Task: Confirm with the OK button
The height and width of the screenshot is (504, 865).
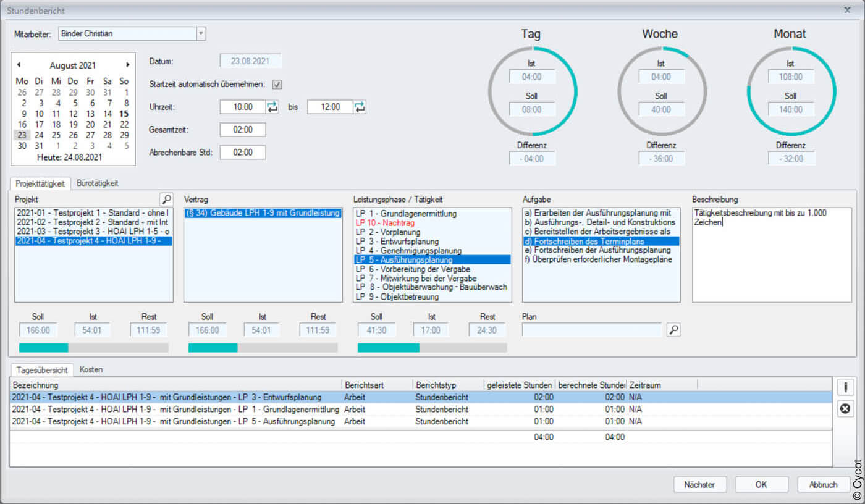Action: pos(761,485)
